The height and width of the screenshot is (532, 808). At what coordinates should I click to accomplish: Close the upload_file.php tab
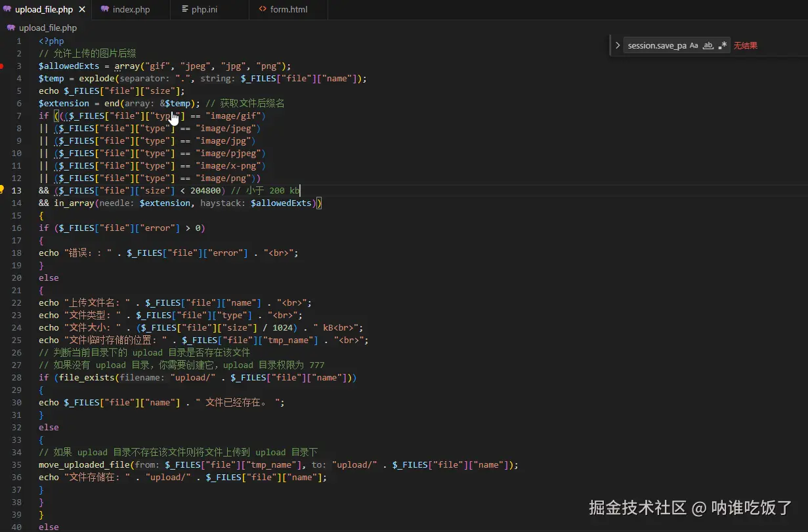tap(82, 9)
